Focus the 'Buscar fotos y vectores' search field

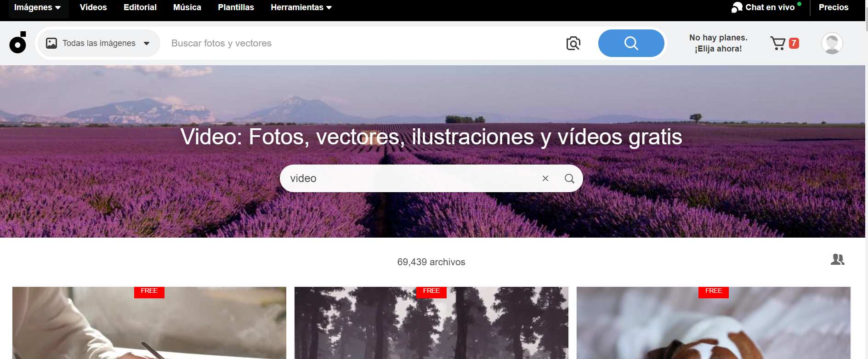[x=363, y=43]
